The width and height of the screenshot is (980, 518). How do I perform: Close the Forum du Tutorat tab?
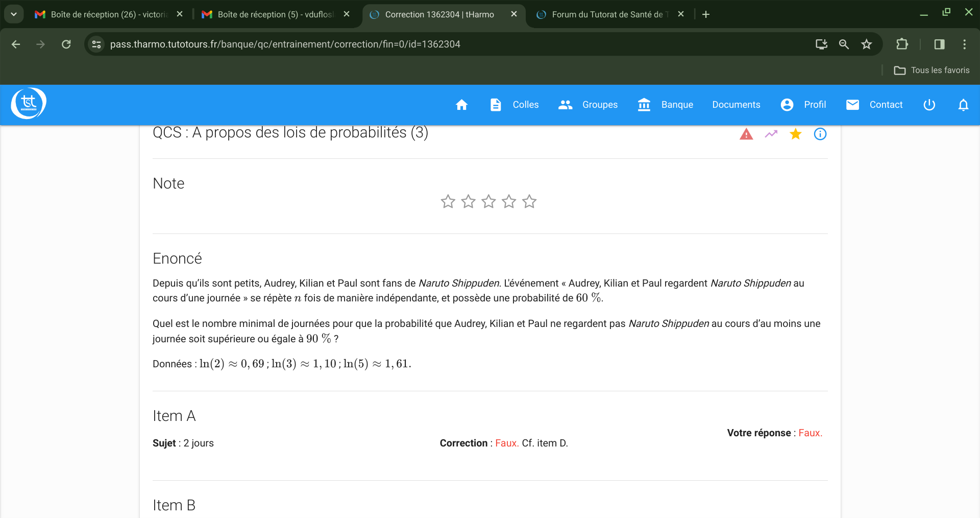click(x=681, y=14)
